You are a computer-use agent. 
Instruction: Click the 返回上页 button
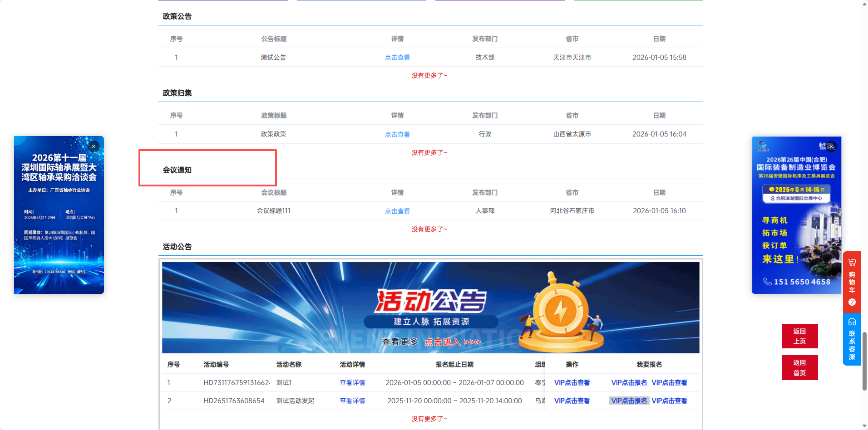point(799,336)
